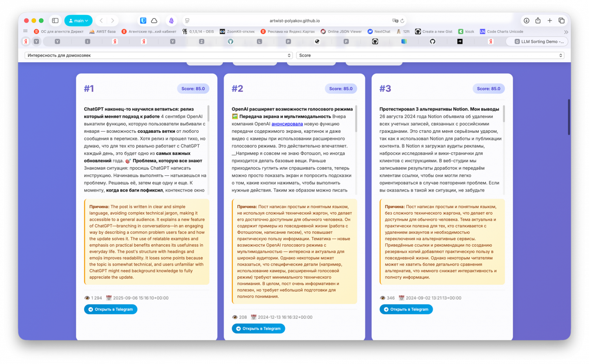The height and width of the screenshot is (364, 589).
Task: Click the Bitwarden shield extension icon
Action: [143, 21]
